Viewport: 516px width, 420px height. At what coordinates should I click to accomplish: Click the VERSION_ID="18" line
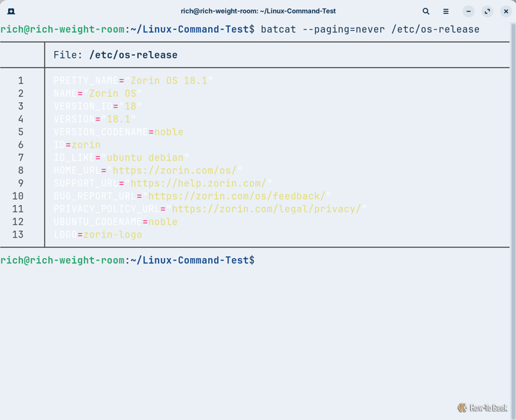97,106
